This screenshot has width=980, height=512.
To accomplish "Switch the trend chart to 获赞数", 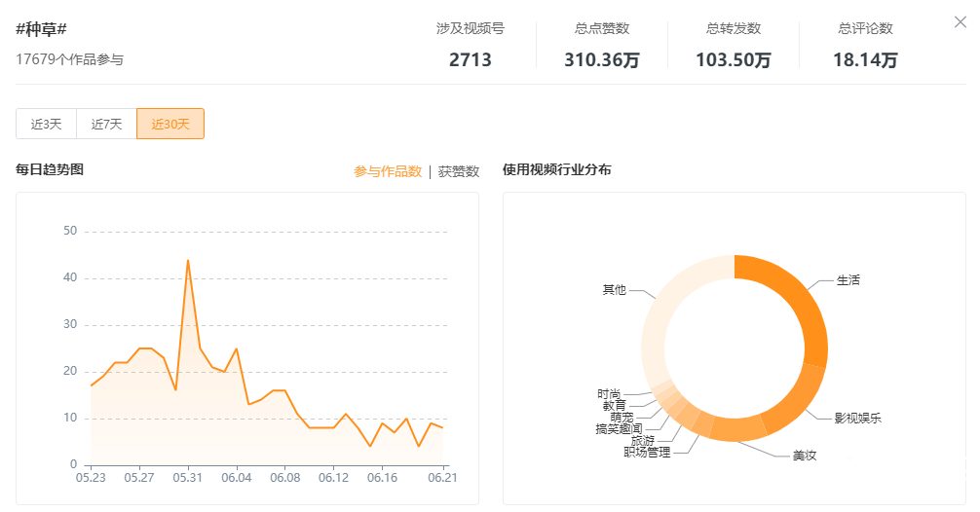I will (459, 171).
